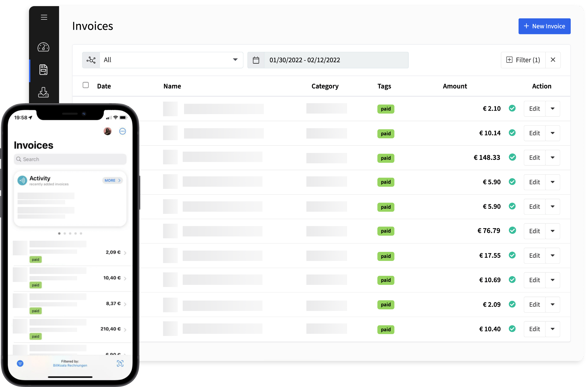
Task: Expand action dropdown for € 10.14 invoice
Action: pos(552,133)
